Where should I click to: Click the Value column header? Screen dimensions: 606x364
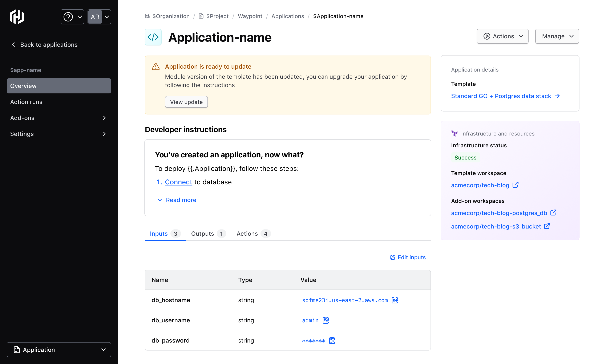pos(308,280)
